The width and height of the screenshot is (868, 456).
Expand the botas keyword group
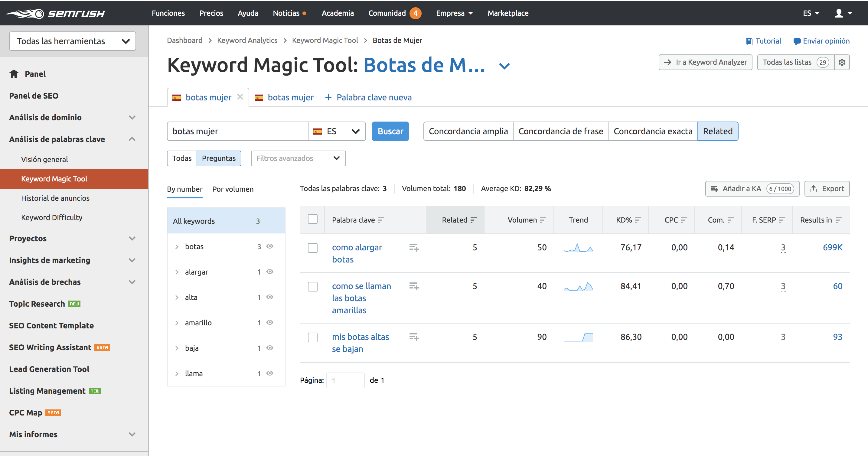coord(177,246)
